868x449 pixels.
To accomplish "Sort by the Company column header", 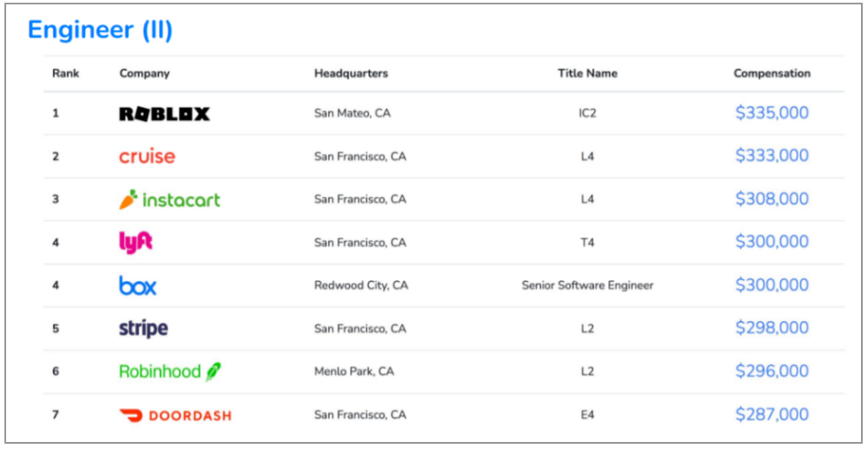I will point(144,73).
